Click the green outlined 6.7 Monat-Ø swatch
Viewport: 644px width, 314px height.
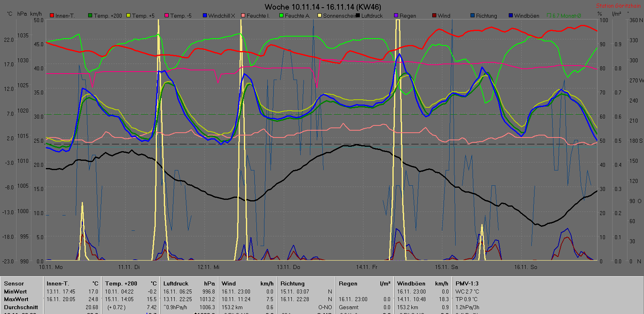pyautogui.click(x=549, y=16)
